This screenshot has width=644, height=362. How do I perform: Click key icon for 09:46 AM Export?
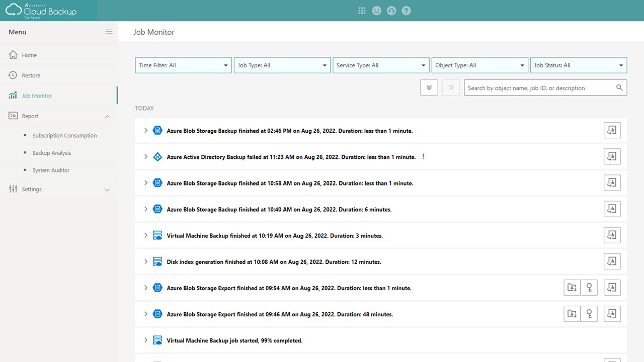[x=589, y=314]
